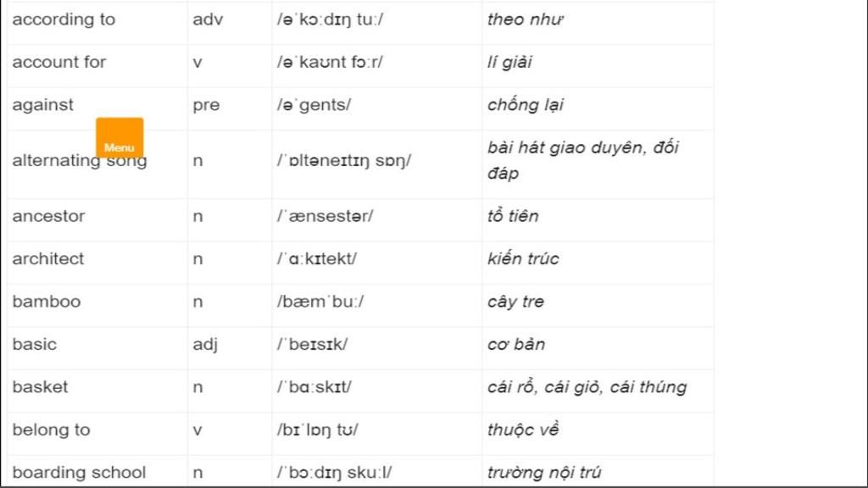Select the meaning 'thuộc về'
This screenshot has width=868, height=488.
click(x=523, y=430)
